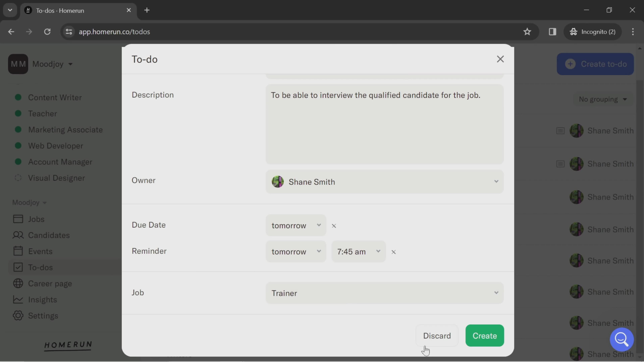The width and height of the screenshot is (644, 362).
Task: Click the Events calendar icon
Action: pos(18,251)
